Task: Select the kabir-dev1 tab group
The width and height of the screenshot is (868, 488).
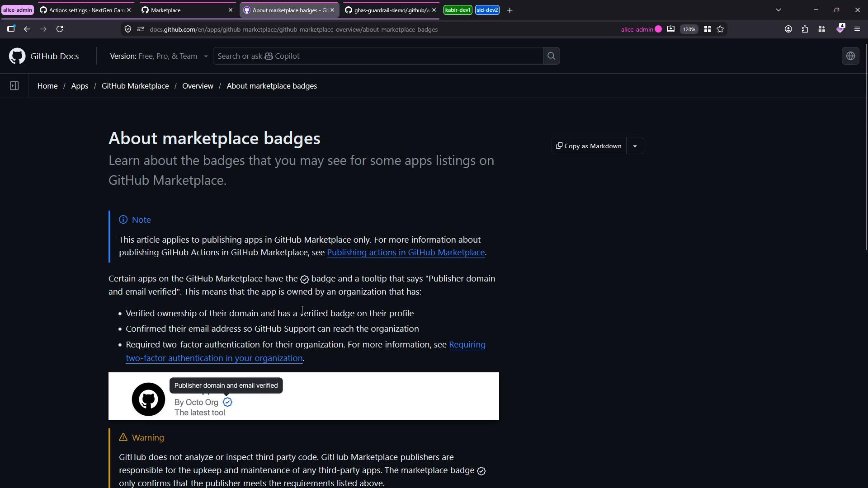Action: [458, 10]
